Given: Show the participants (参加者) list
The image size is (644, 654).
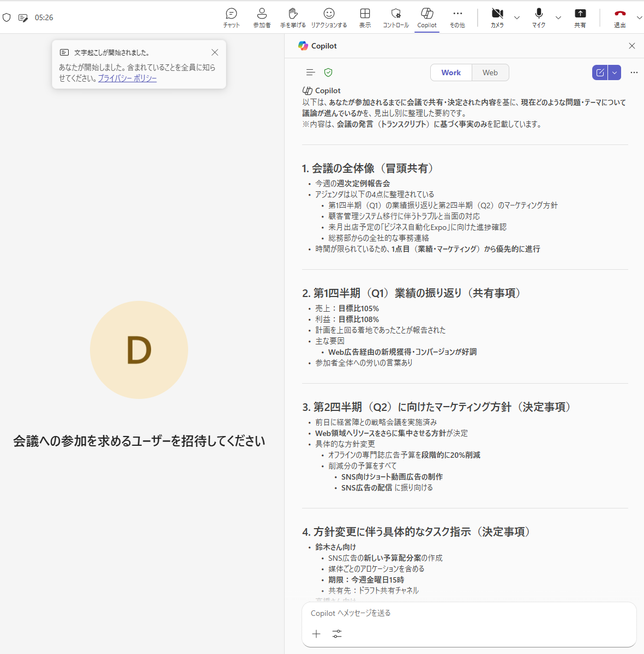Looking at the screenshot, I should (262, 17).
